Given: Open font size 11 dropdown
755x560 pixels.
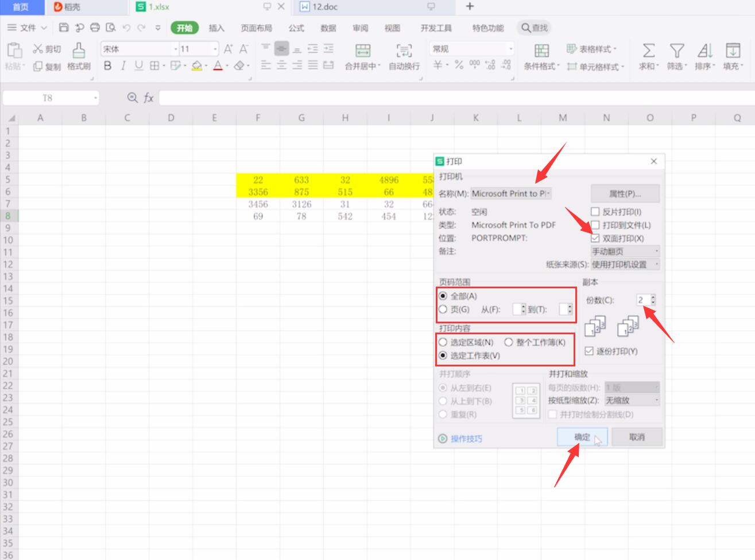Looking at the screenshot, I should (x=215, y=49).
